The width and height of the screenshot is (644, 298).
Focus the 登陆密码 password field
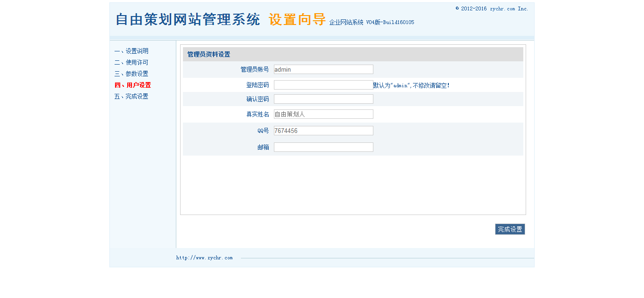click(x=323, y=85)
